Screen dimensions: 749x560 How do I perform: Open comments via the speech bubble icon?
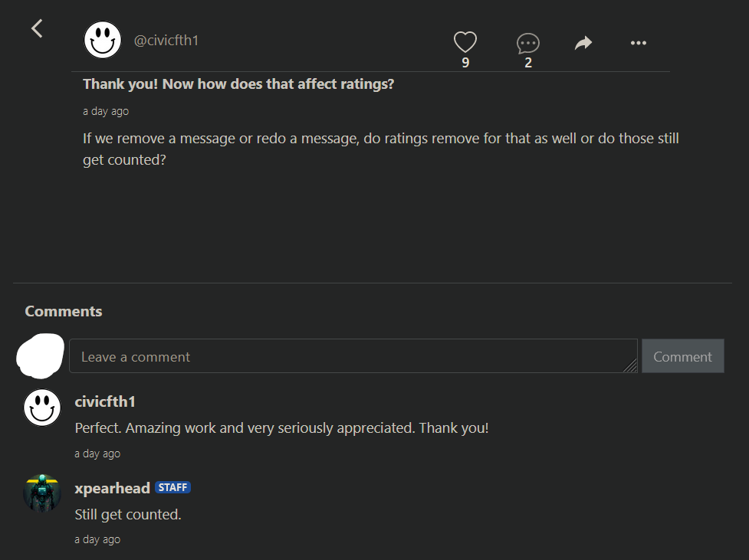click(528, 43)
